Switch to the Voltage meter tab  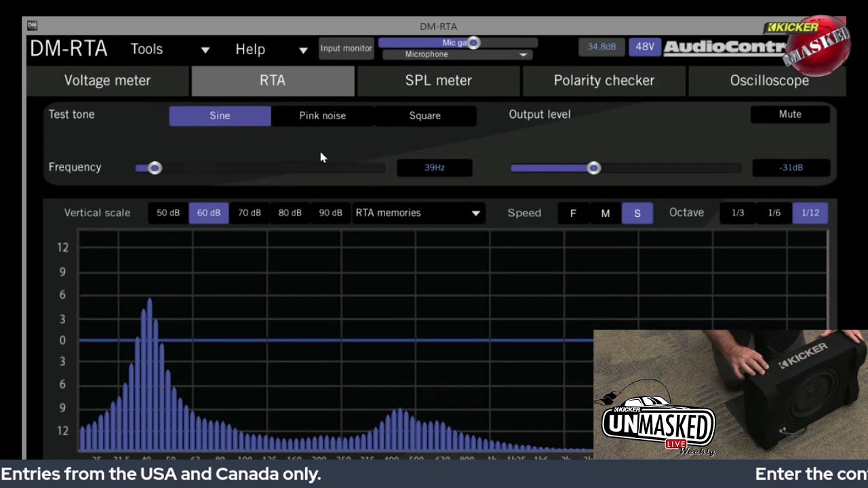click(x=107, y=81)
